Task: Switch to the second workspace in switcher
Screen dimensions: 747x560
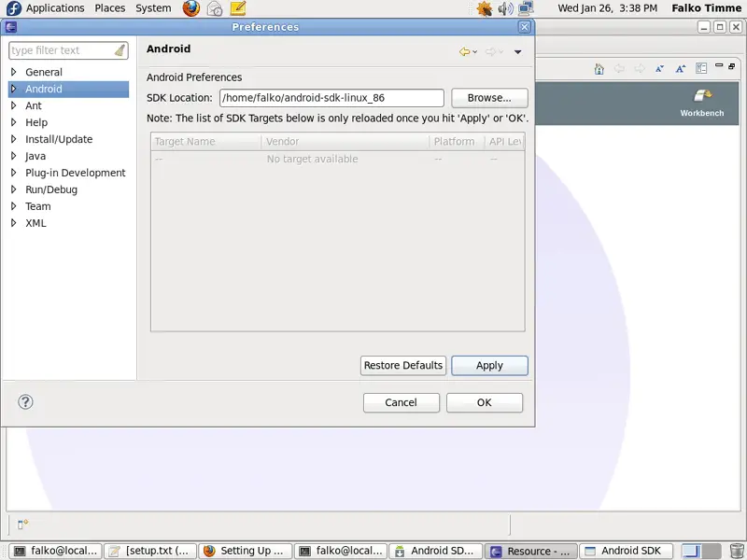Action: tap(711, 551)
